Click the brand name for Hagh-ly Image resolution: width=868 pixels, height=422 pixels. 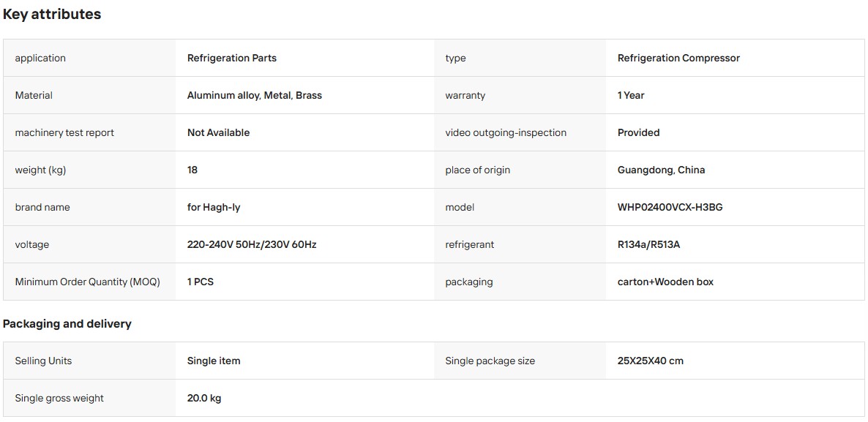pos(214,208)
